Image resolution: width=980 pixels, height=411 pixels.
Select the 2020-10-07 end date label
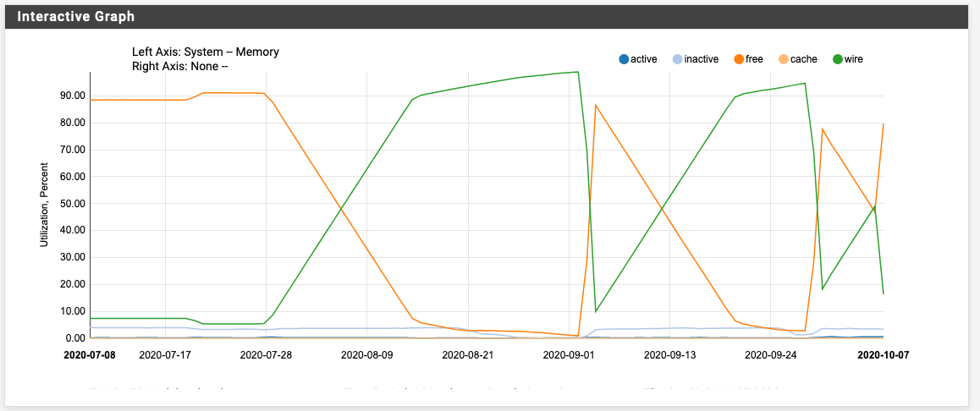pyautogui.click(x=883, y=355)
